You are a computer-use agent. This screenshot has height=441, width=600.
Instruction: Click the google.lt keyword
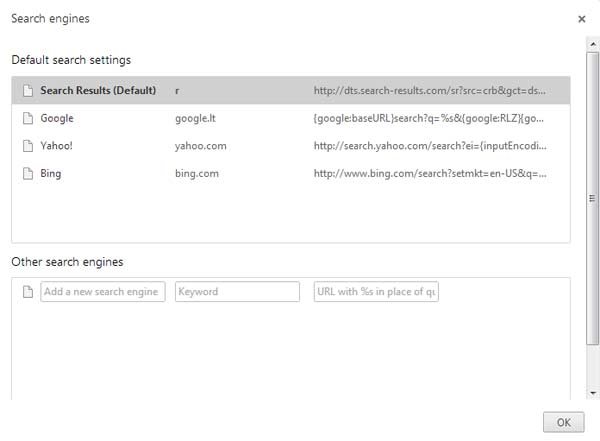coord(196,118)
